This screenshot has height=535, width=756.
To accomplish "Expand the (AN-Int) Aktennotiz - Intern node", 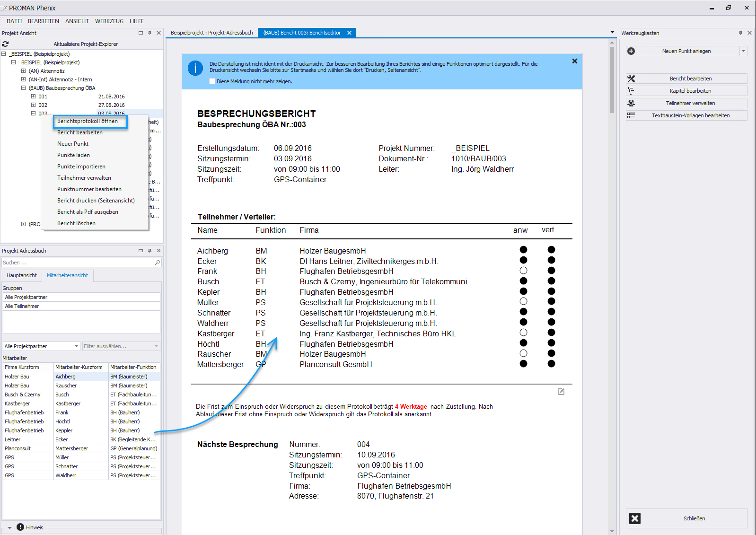I will coord(23,79).
